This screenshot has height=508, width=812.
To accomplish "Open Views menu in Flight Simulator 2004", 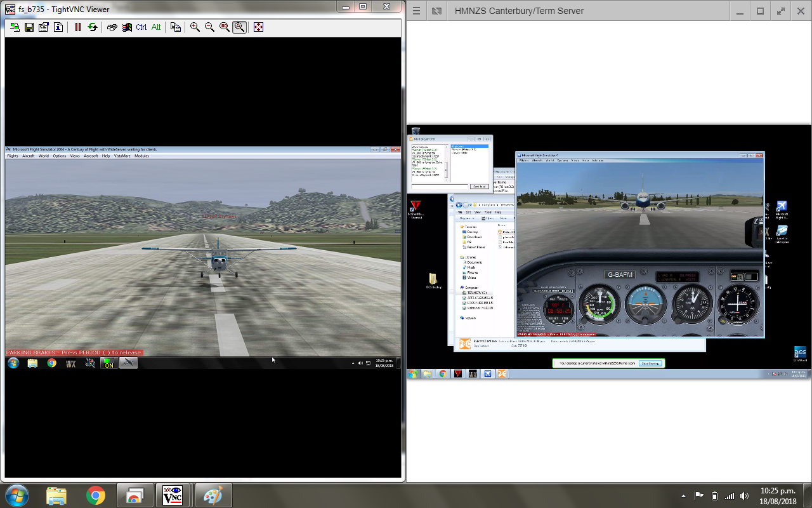I will coord(75,156).
